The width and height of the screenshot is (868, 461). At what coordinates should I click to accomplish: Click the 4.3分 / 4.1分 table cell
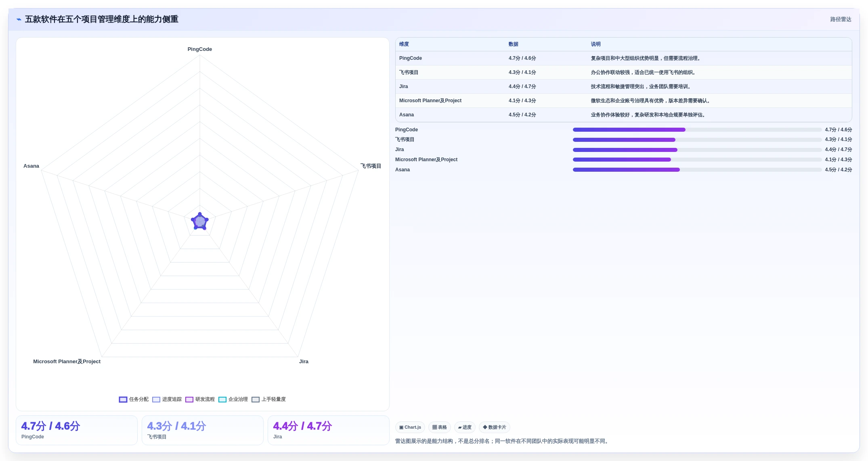click(522, 72)
